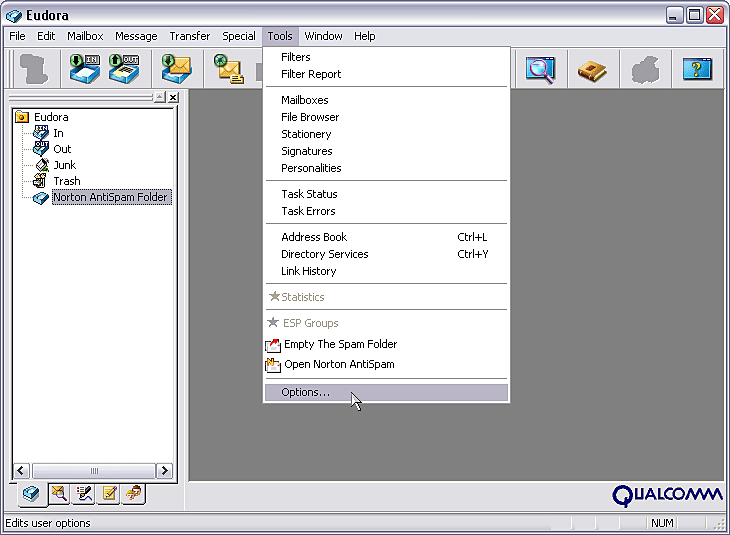Click the greyed-out icon beside the Address Book

point(645,70)
